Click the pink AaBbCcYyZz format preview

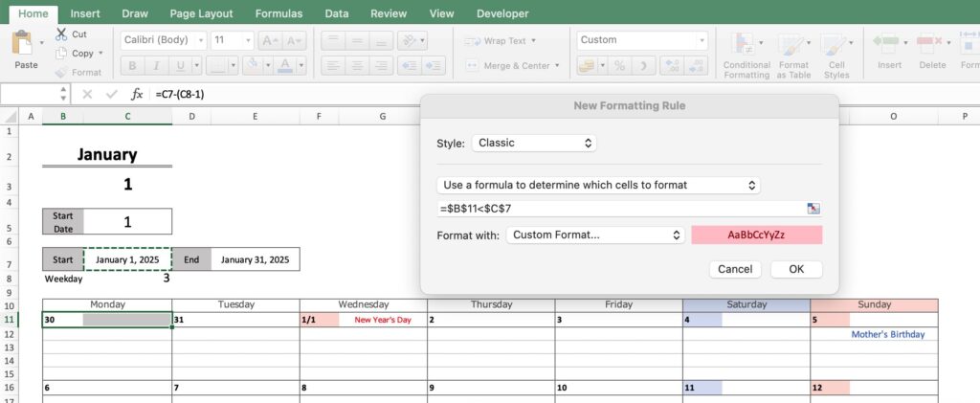click(756, 235)
